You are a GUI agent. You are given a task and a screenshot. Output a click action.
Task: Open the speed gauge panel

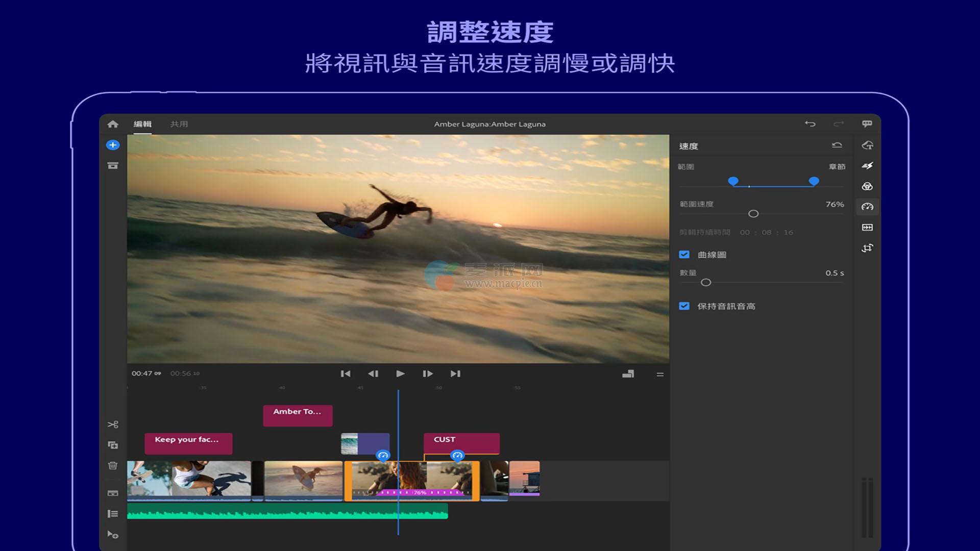click(867, 207)
